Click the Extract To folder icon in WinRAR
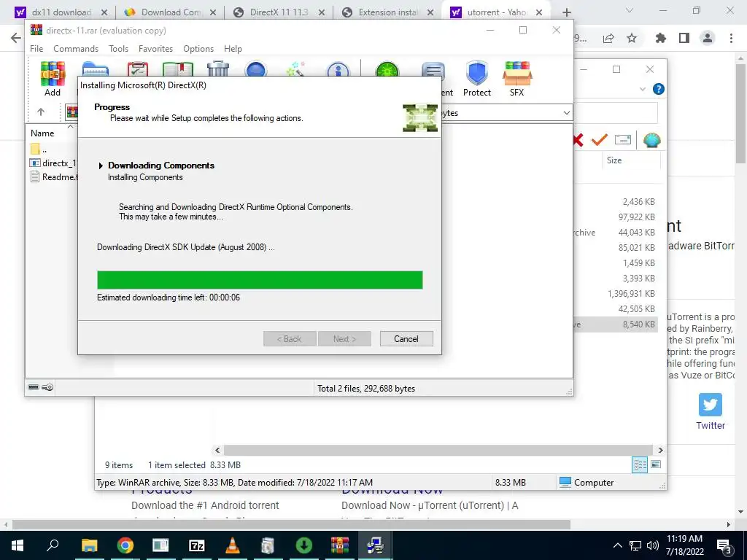 (96, 69)
